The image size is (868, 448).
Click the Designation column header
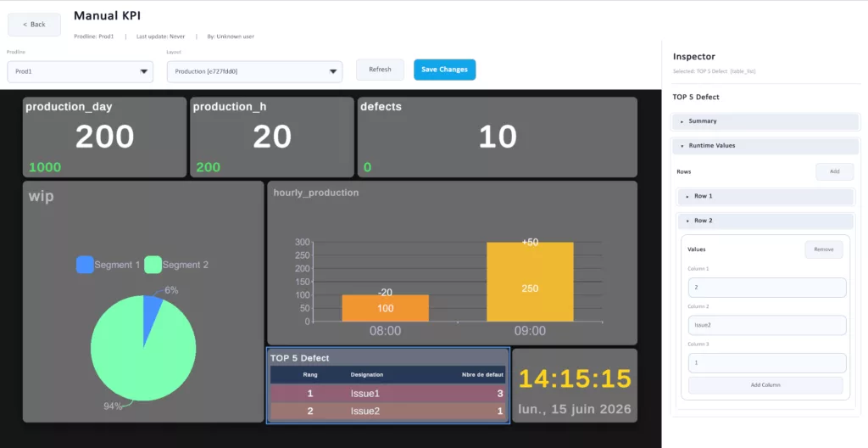pos(366,375)
